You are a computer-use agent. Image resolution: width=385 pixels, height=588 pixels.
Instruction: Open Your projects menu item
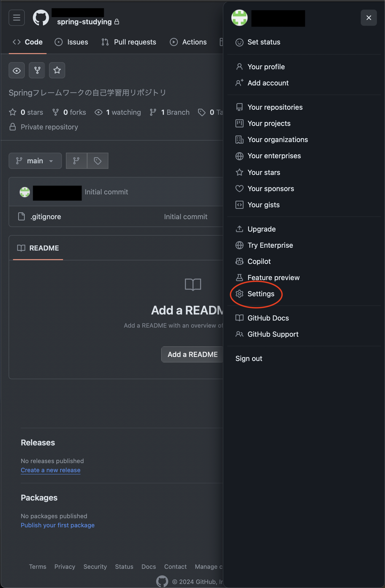[x=304, y=123]
